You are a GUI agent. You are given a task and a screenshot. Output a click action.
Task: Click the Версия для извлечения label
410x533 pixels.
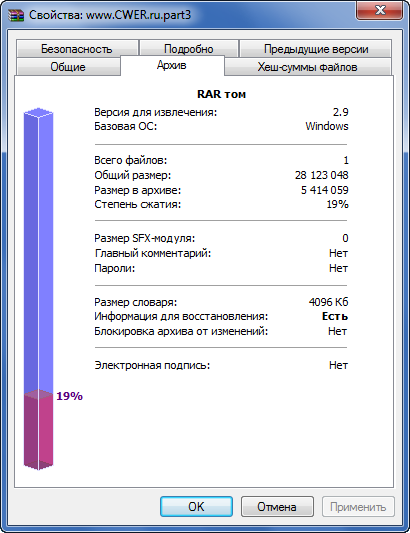click(155, 112)
